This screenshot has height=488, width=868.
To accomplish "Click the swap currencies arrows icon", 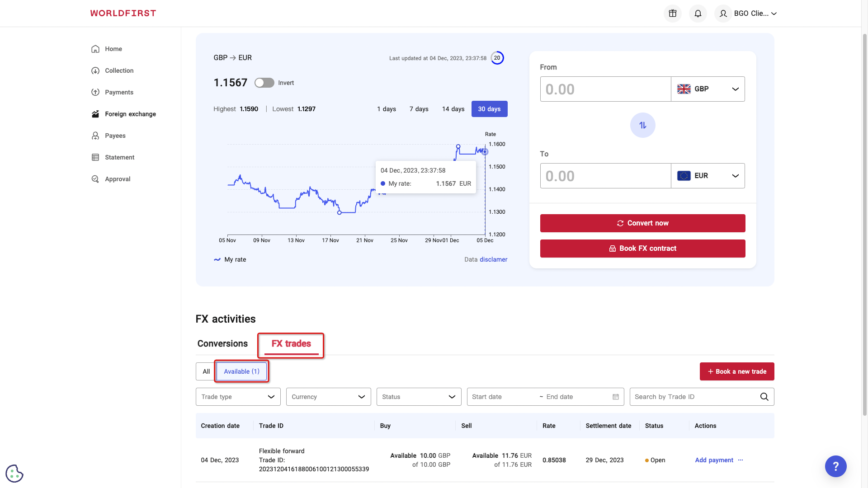I will point(642,125).
